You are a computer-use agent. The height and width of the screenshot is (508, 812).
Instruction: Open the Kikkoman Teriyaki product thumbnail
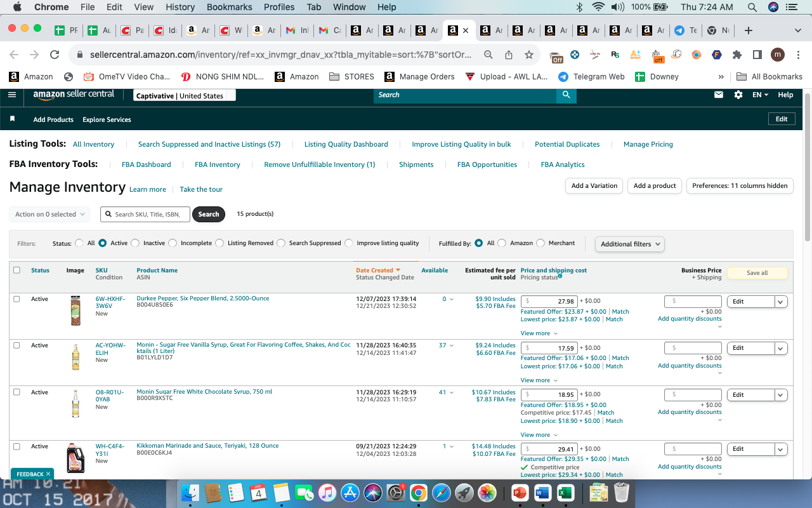[x=75, y=457]
